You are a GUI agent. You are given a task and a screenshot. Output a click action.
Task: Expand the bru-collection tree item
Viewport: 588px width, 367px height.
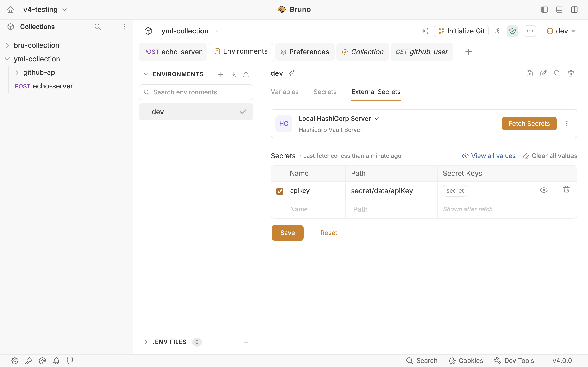[x=7, y=45]
